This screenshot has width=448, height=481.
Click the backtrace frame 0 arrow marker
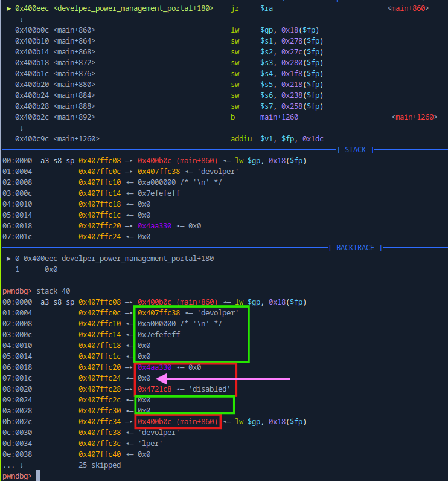click(x=8, y=259)
